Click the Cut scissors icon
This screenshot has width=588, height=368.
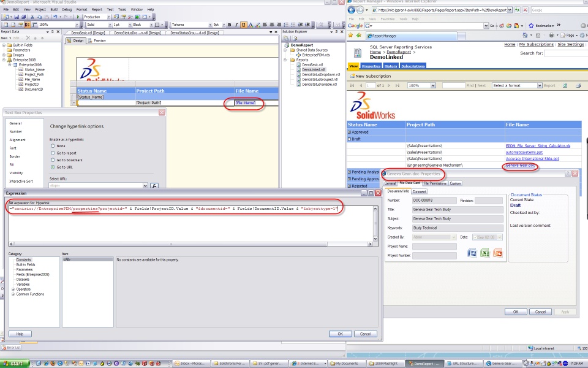click(x=32, y=17)
